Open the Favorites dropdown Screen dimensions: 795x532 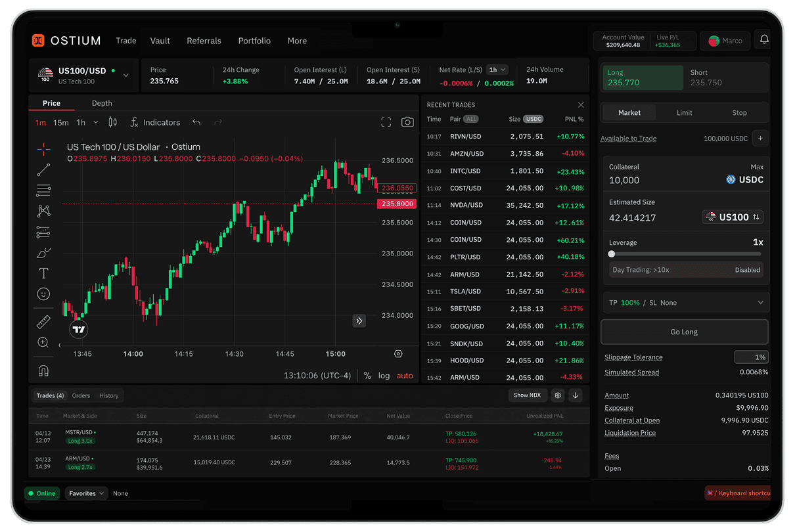86,493
